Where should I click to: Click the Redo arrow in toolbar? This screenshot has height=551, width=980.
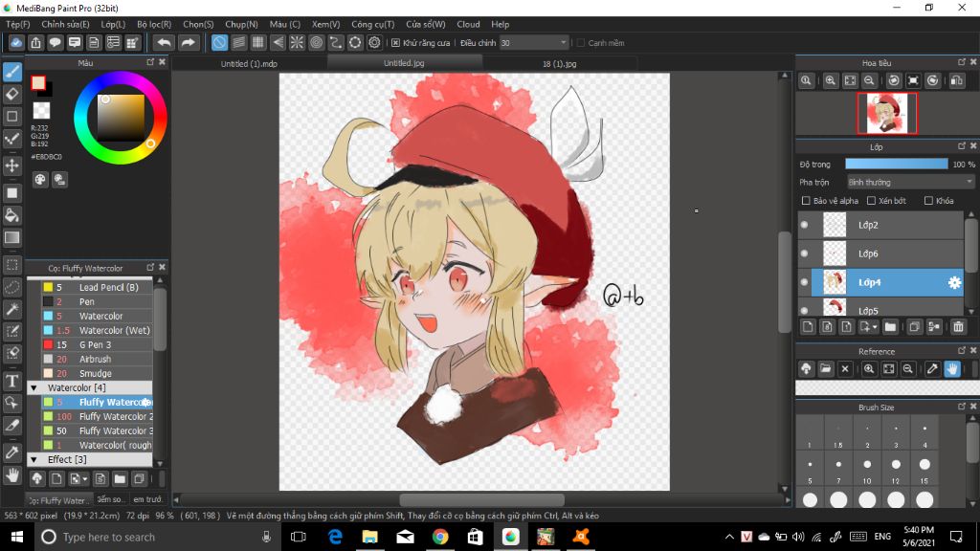pos(188,42)
